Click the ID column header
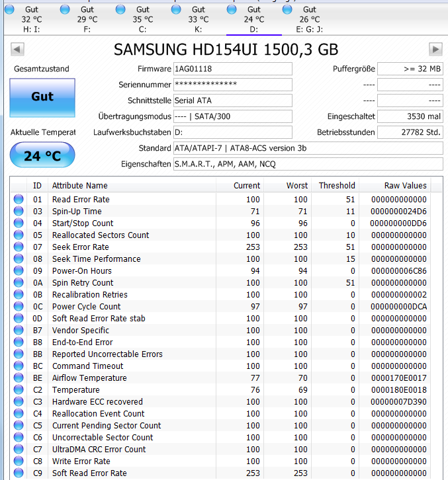Screen dimensions: 448x480 click(x=37, y=186)
